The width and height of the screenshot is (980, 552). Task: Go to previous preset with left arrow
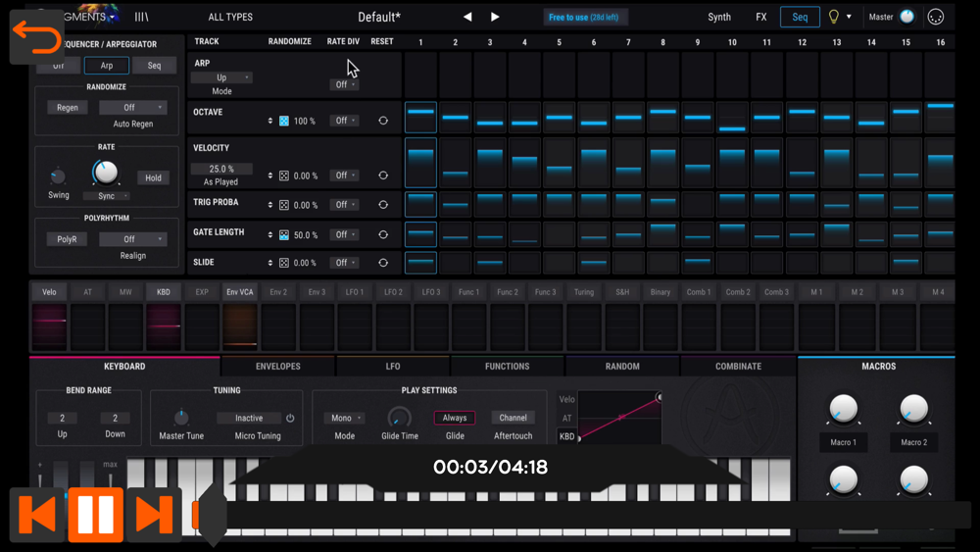click(x=467, y=17)
